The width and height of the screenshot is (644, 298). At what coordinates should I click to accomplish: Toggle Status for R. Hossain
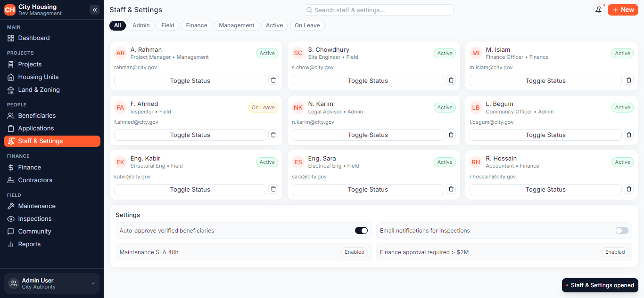click(x=545, y=189)
